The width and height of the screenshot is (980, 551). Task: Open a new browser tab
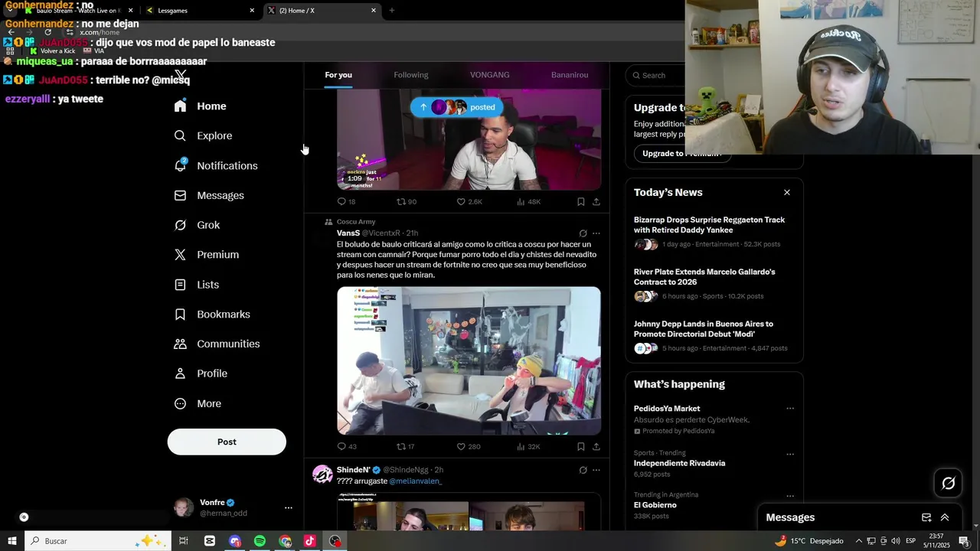(x=392, y=10)
